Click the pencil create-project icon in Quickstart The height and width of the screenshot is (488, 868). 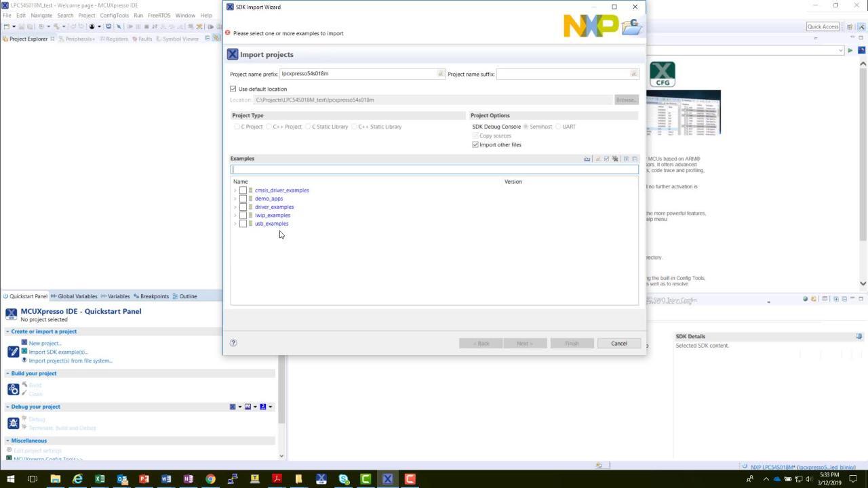coord(13,352)
